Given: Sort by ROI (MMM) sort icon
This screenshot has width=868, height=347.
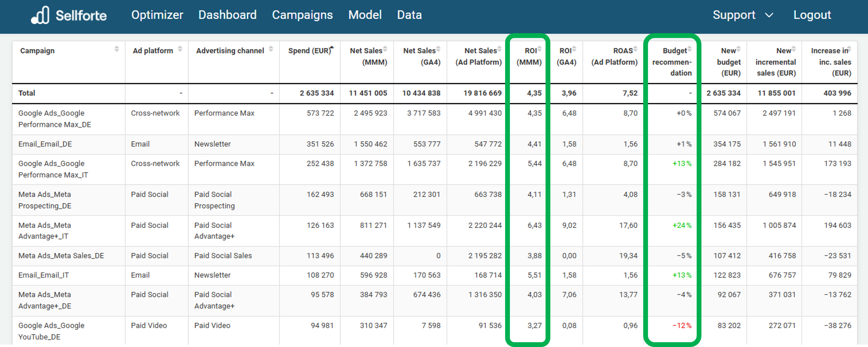Looking at the screenshot, I should (x=539, y=49).
